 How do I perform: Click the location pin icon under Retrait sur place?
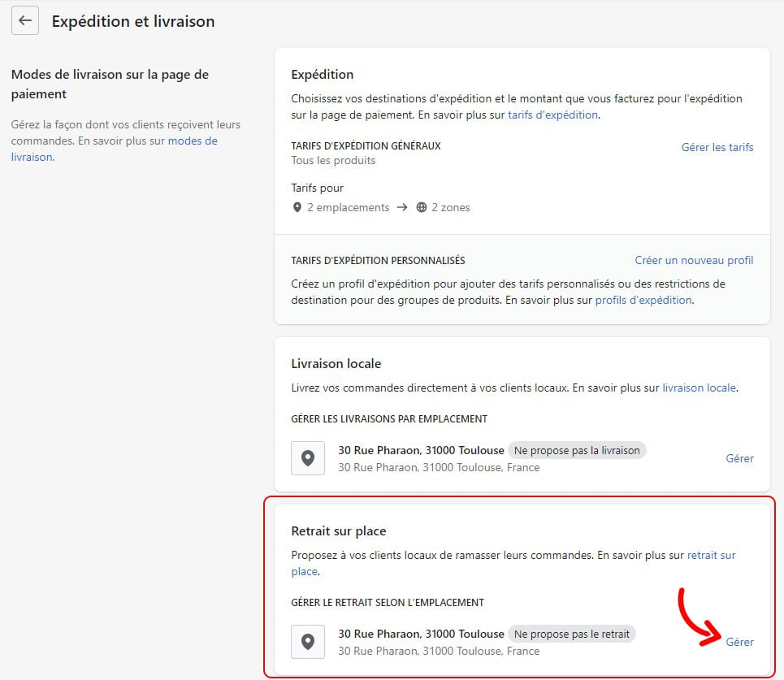[x=308, y=642]
